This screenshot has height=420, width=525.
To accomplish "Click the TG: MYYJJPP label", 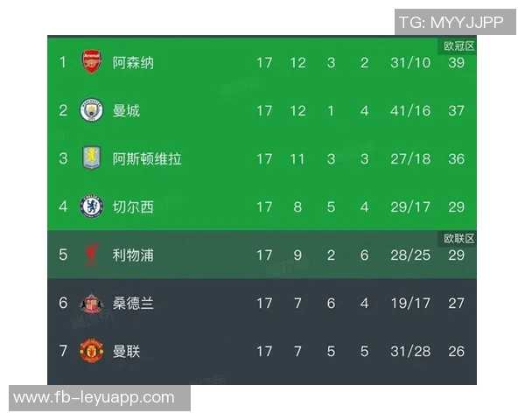I will click(451, 22).
